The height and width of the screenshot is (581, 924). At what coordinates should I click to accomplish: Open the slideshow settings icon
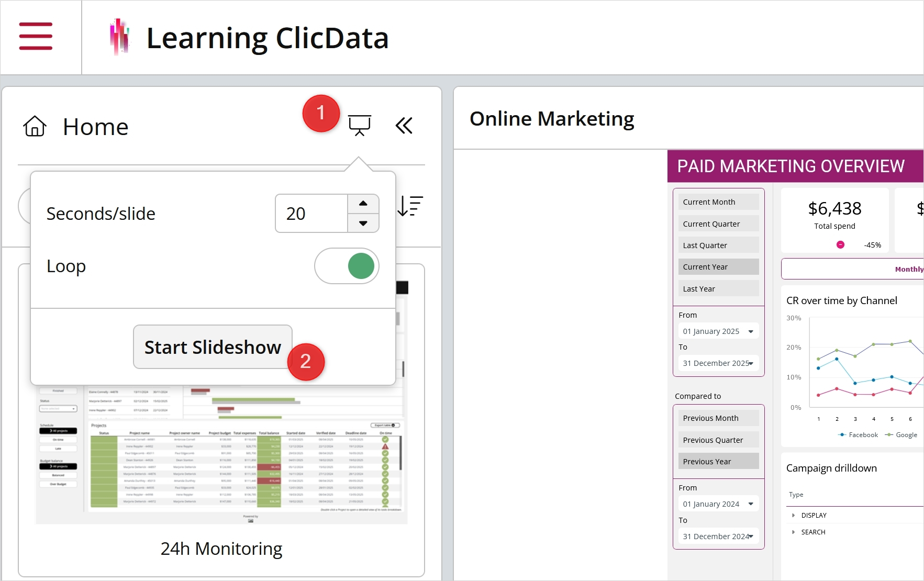point(360,125)
